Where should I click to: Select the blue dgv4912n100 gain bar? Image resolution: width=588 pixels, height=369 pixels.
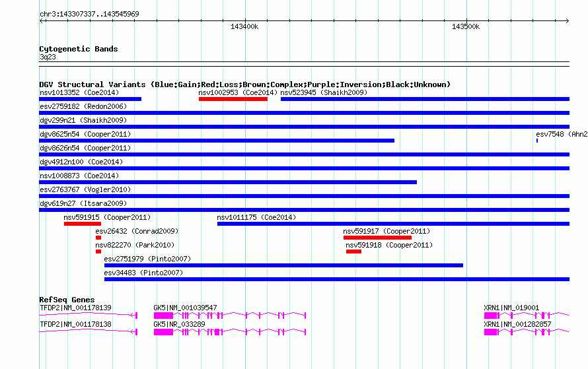point(304,168)
